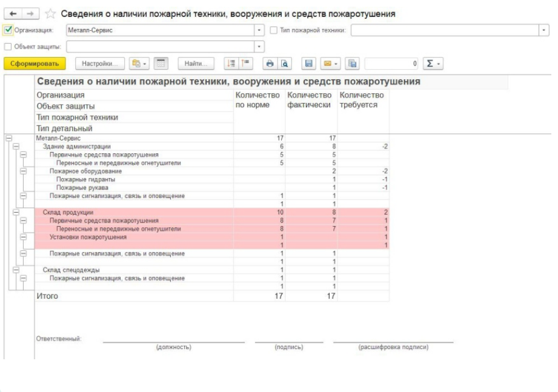Screen dimensions: 558x392
Task: Collapse the Установки пожаротушения group
Action: coord(23,237)
